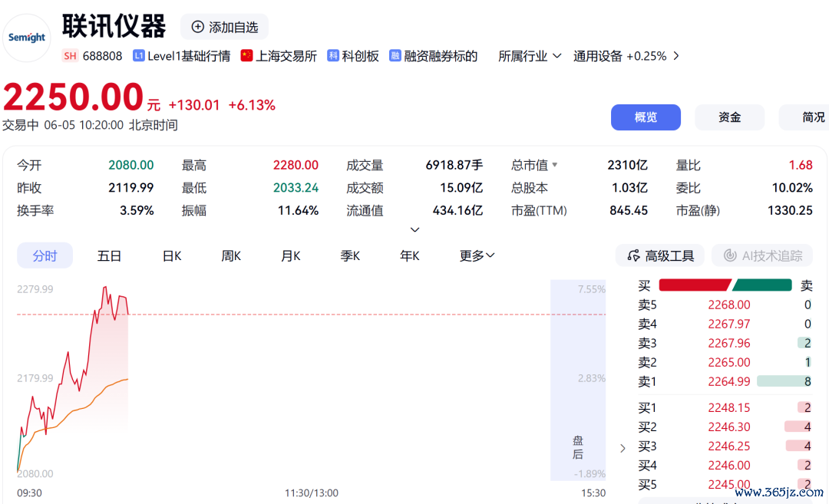
Task: Click the green sell ratio bar
Action: click(762, 285)
